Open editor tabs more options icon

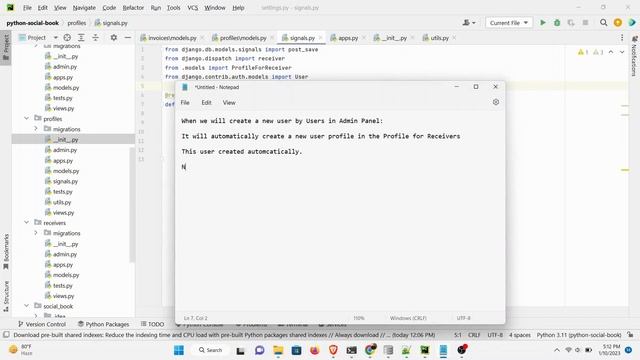(622, 38)
